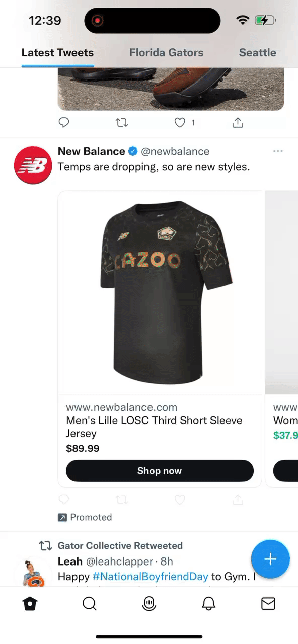
Task: Open the three-dot menu on New Balance tweet
Action: [278, 151]
